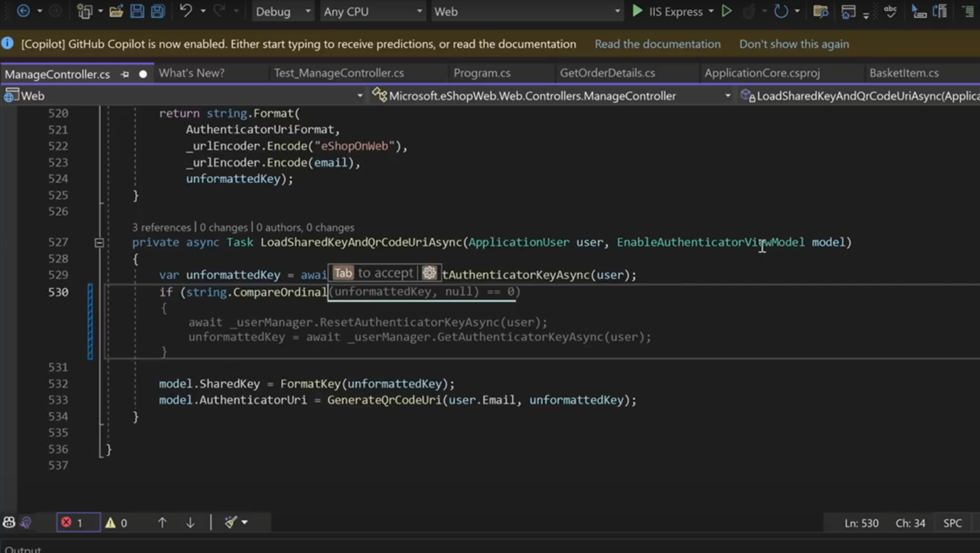Open Find in Files via its toolbar icon
This screenshot has height=553, width=980.
(x=820, y=11)
